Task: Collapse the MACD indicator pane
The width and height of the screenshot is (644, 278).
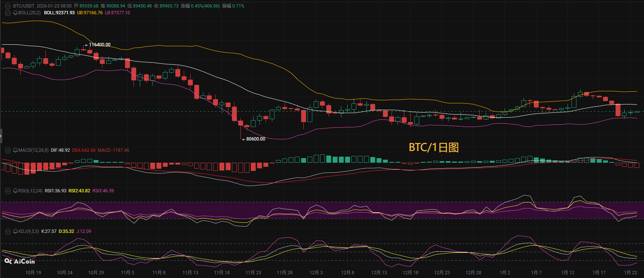Action: 8,150
